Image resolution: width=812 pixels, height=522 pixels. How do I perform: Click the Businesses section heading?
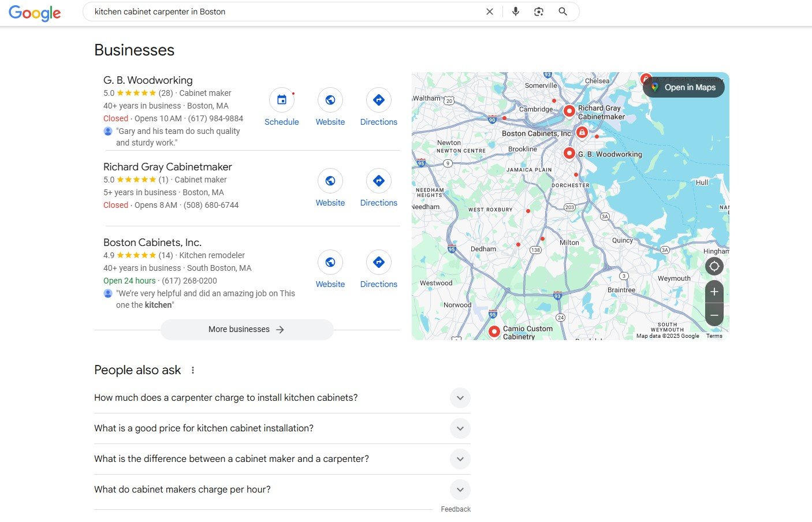coord(134,50)
